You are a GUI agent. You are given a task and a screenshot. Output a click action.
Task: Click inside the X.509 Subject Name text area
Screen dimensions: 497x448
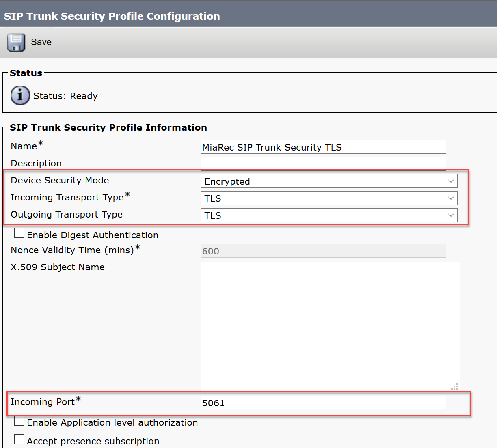[x=331, y=326]
